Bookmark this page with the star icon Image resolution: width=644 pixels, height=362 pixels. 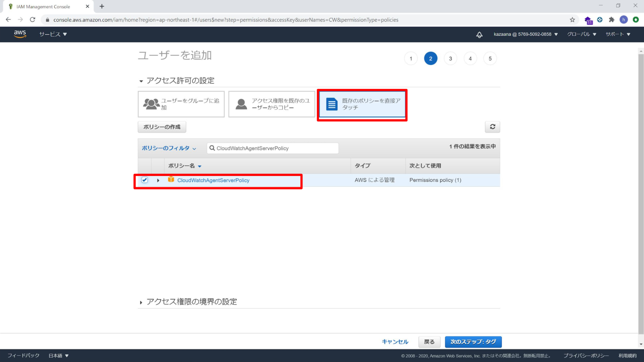pos(572,20)
